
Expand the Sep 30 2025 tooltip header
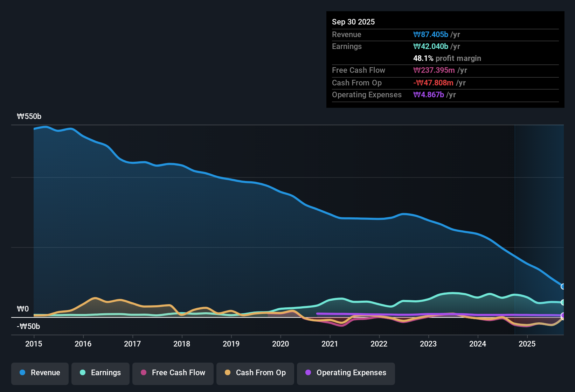coord(353,22)
